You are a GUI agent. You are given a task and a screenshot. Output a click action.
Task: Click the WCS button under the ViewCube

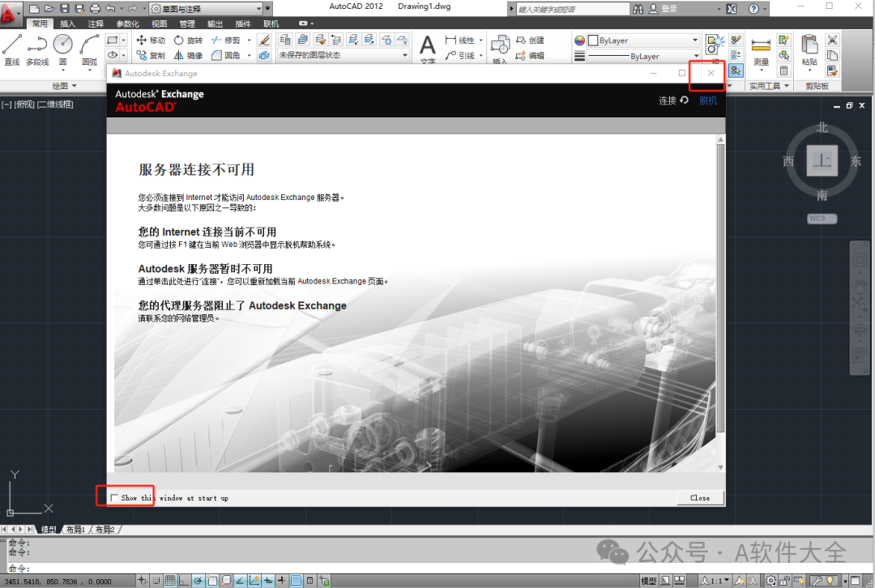[822, 218]
